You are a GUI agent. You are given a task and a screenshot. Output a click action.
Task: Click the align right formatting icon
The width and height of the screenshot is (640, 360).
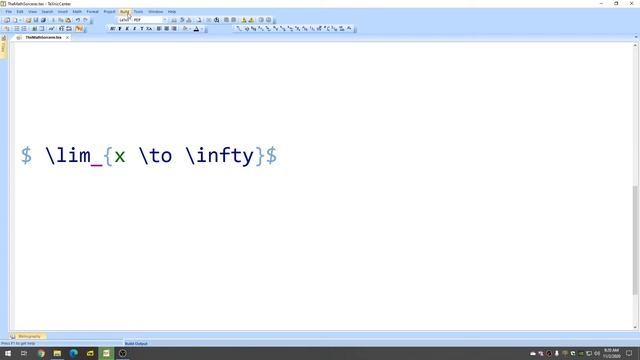[x=174, y=29]
